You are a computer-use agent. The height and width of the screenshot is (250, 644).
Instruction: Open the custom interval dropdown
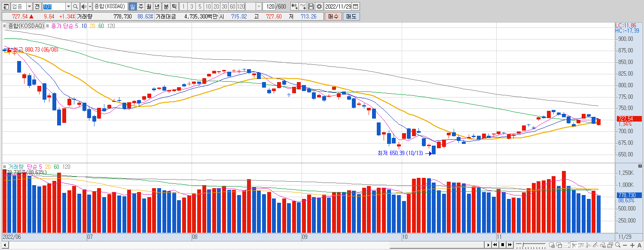259,6
